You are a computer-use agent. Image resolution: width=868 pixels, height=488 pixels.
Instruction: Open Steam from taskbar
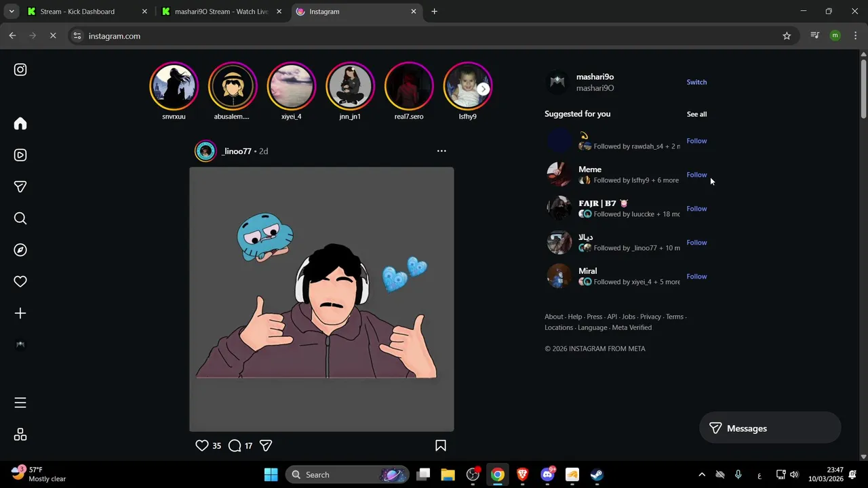(x=597, y=474)
